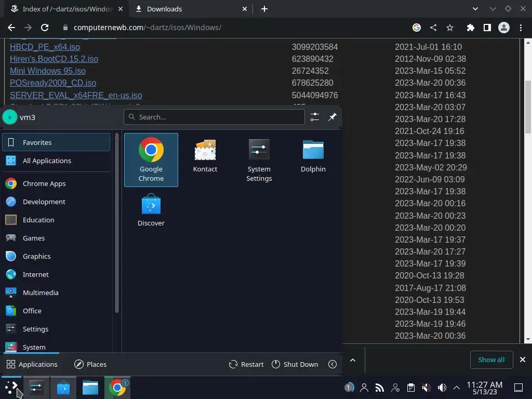532x399 pixels.
Task: Open the tab search dropdown arrow
Action: [x=475, y=9]
